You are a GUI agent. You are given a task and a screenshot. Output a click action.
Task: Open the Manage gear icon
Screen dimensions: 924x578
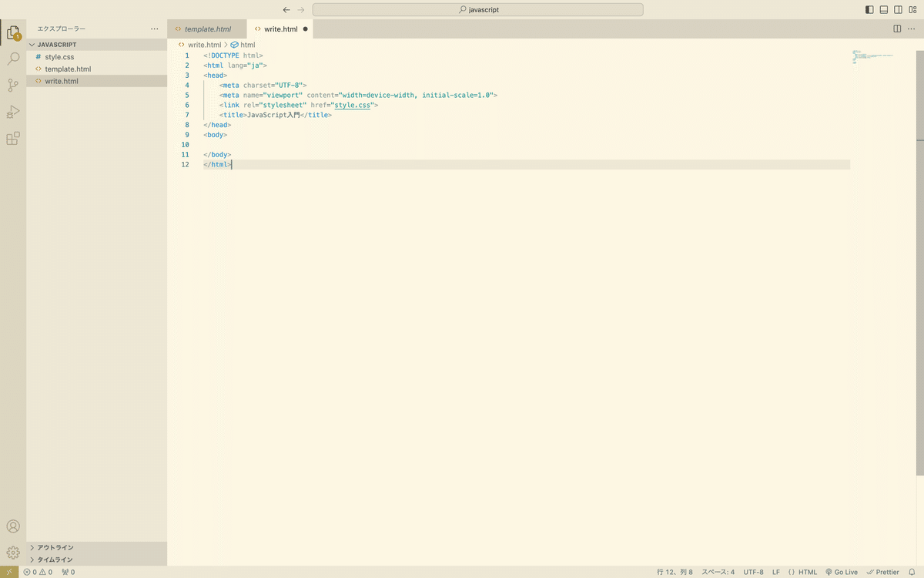click(13, 553)
